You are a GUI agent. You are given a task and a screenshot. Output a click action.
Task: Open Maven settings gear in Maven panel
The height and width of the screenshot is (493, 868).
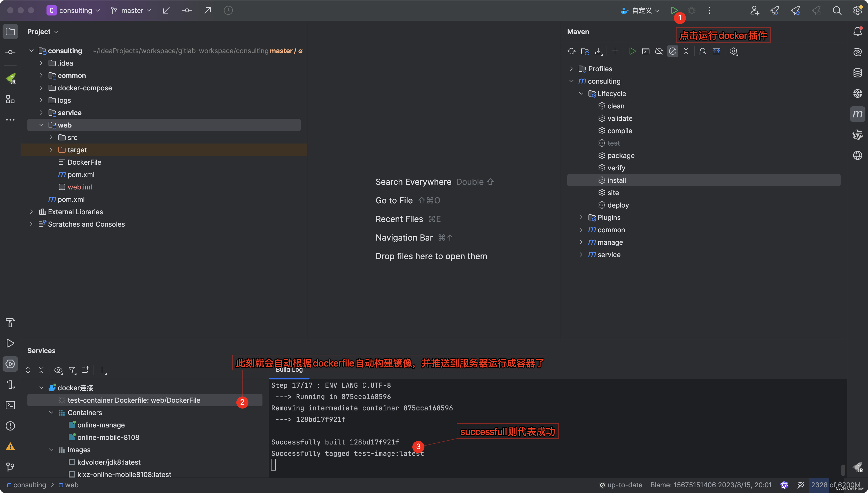(x=733, y=51)
